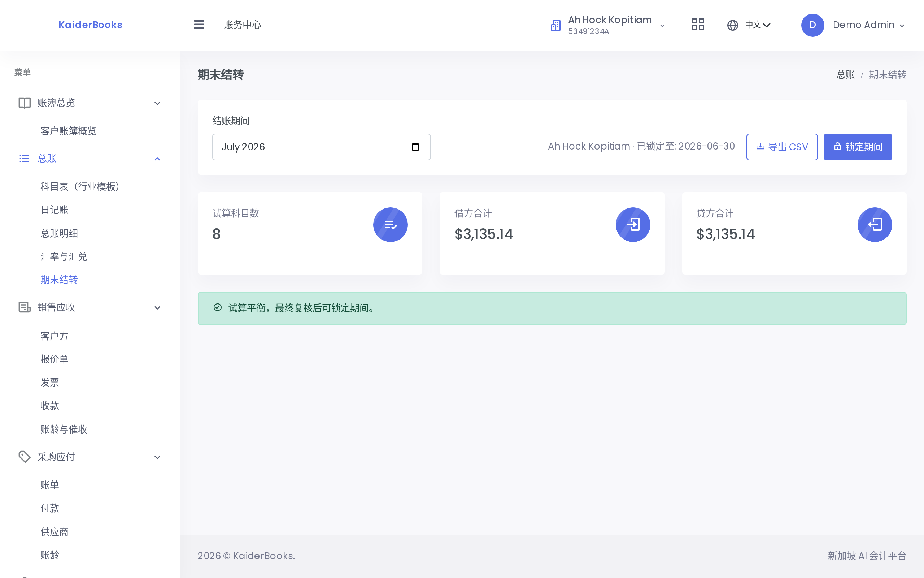
Task: Click the 总账 breadcrumb link
Action: tap(845, 74)
